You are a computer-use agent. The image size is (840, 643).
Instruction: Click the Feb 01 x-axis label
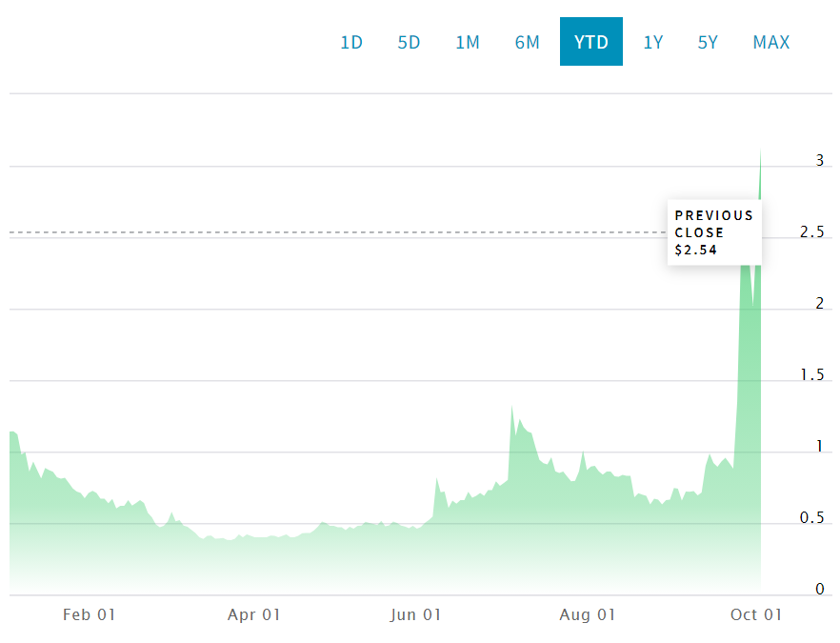[x=89, y=614]
